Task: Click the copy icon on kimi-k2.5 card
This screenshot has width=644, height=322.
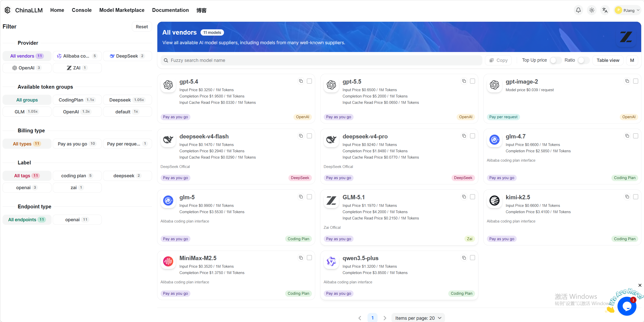Action: (627, 197)
